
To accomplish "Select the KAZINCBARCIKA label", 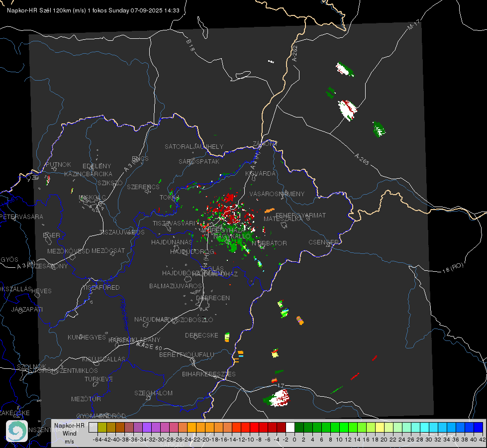I will tap(88, 174).
